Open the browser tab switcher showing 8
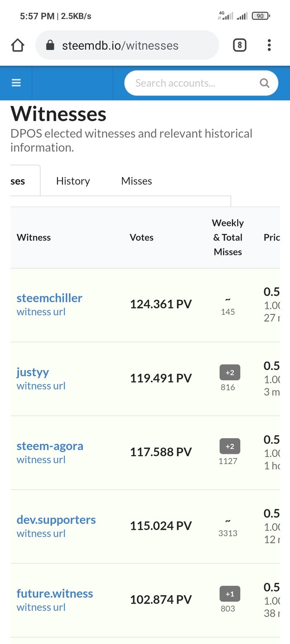The width and height of the screenshot is (290, 644). [239, 45]
